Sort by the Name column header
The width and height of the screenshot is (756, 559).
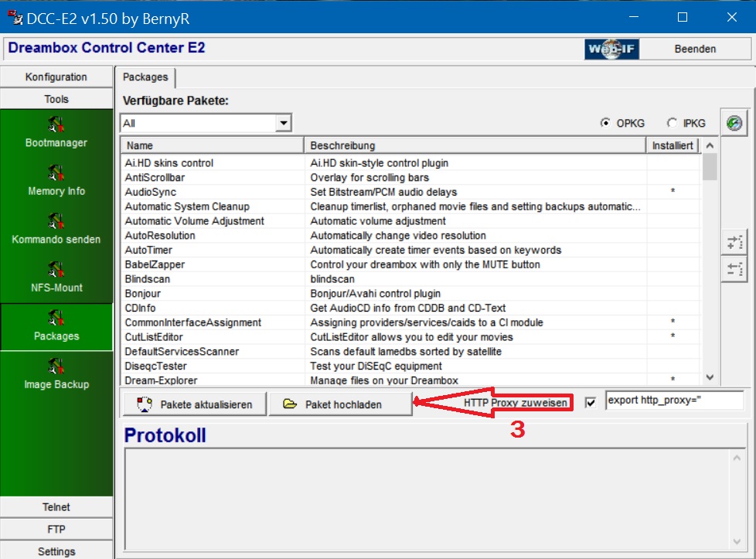(212, 145)
